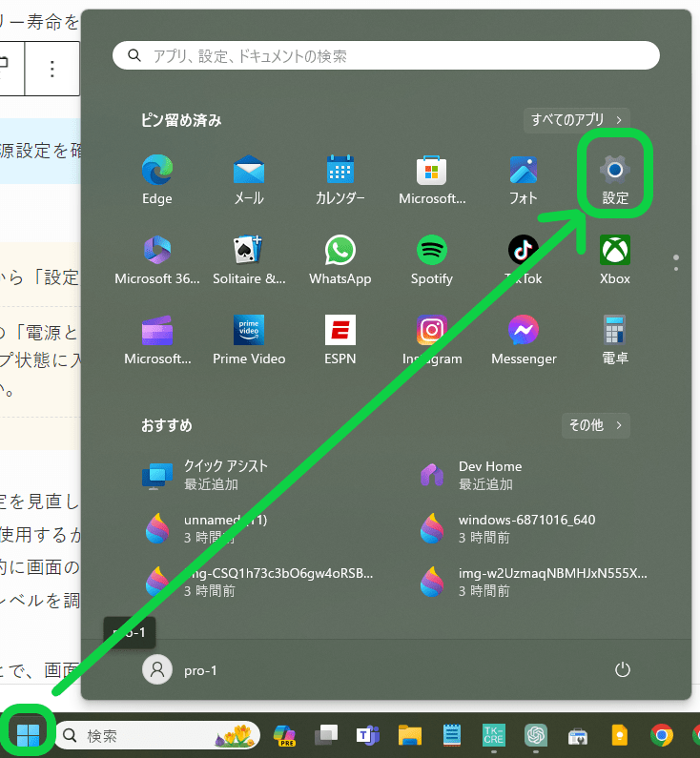Open the ChatGPT app on taskbar
The height and width of the screenshot is (758, 700).
coord(536,736)
